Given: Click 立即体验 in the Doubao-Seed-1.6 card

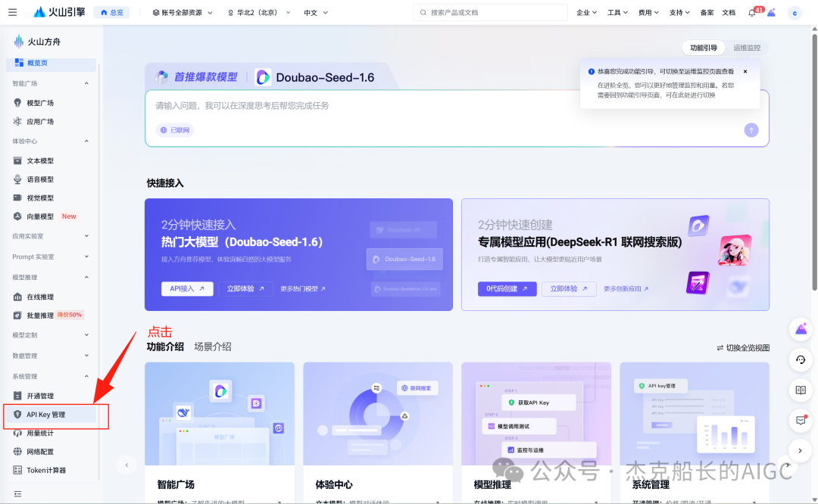Looking at the screenshot, I should click(x=245, y=289).
